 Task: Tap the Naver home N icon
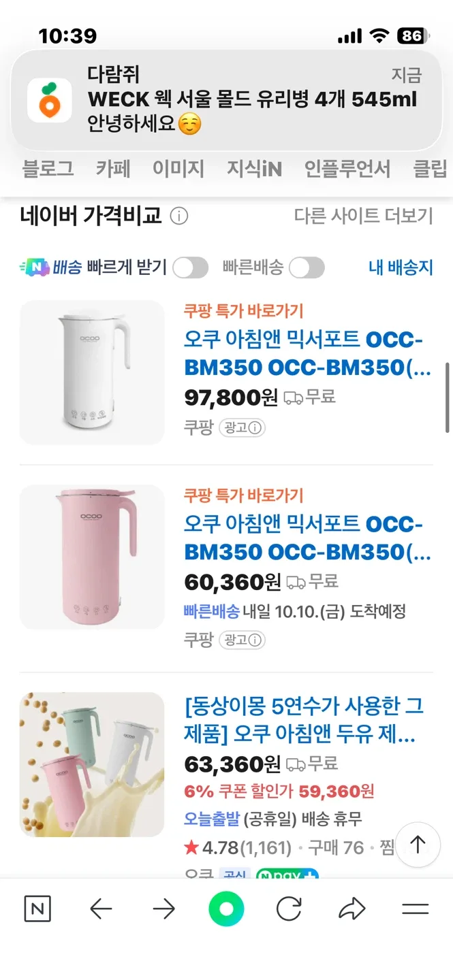point(37,909)
